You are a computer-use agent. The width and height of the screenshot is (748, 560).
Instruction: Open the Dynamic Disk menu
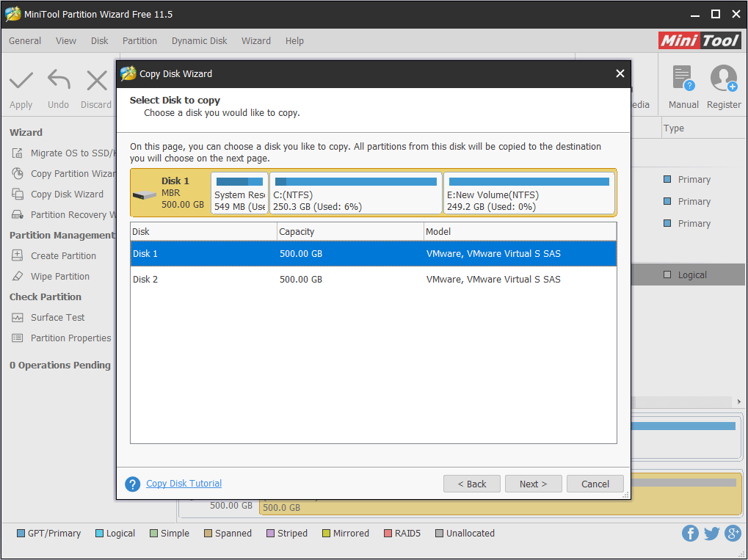200,41
